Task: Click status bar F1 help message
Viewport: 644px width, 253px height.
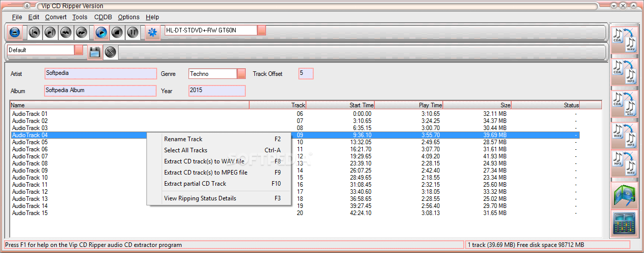Action: coord(93,245)
